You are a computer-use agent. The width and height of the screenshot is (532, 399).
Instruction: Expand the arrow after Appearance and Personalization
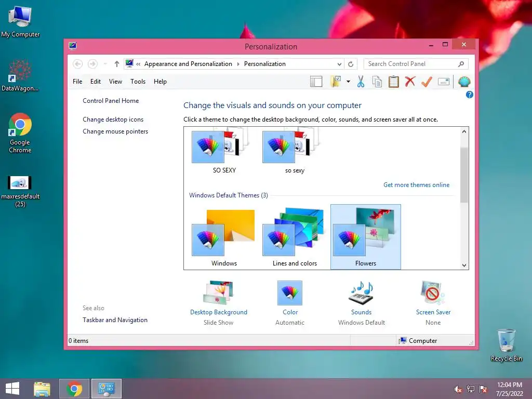click(238, 64)
